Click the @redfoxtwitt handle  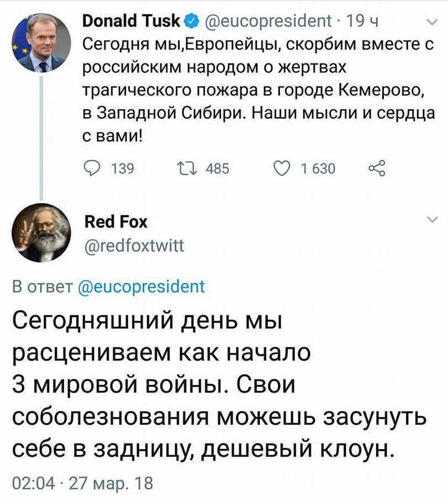133,243
